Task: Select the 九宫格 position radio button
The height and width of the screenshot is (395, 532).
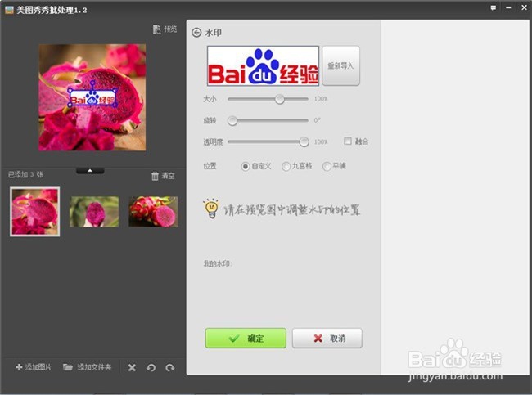Action: pos(286,166)
